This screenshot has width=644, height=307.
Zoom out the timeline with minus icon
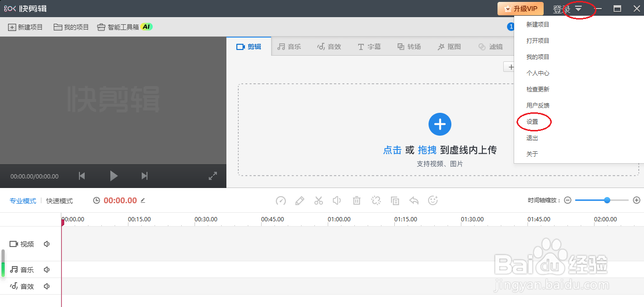click(567, 200)
